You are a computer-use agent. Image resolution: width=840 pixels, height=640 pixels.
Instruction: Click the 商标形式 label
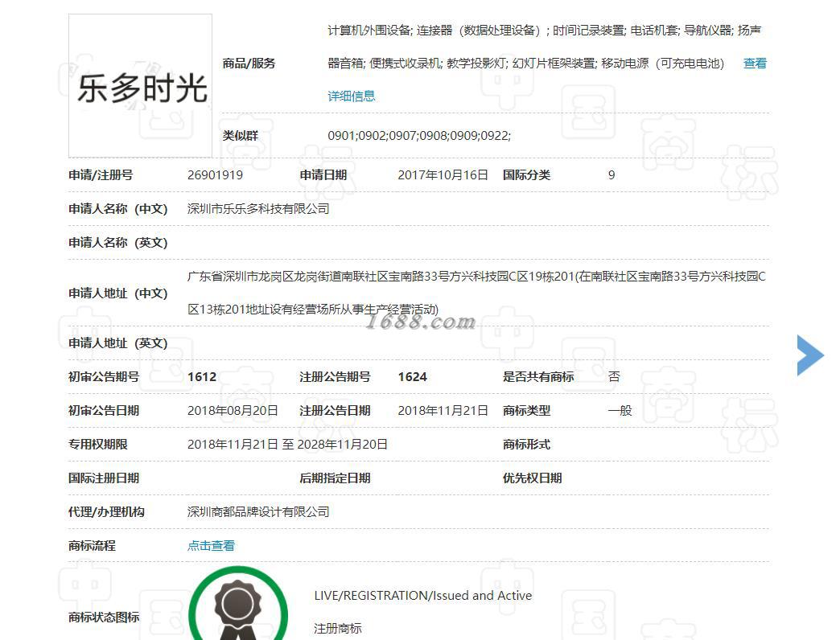pyautogui.click(x=526, y=444)
